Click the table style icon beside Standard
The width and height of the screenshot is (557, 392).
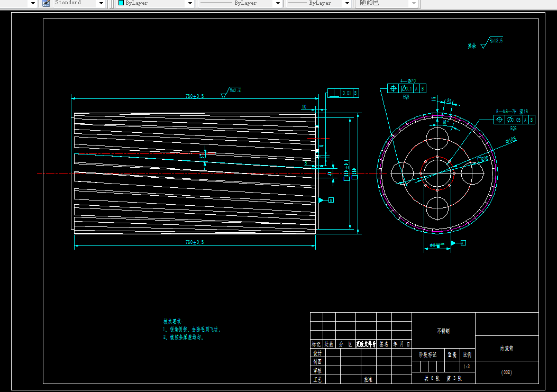(x=46, y=3)
